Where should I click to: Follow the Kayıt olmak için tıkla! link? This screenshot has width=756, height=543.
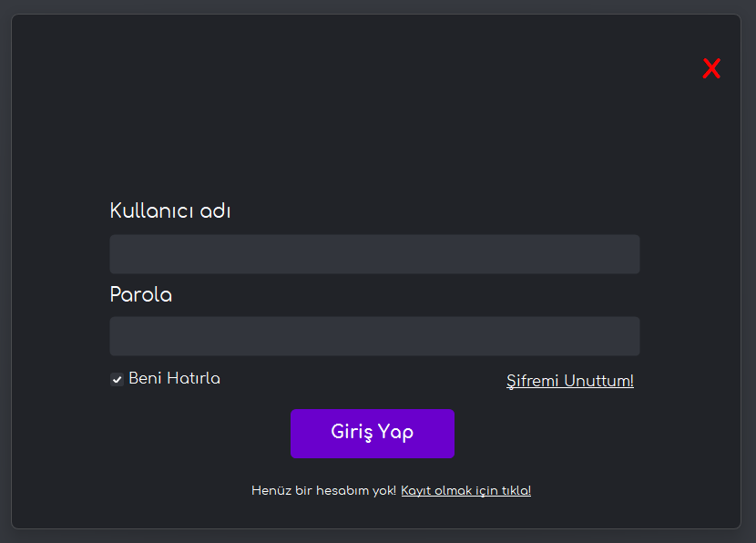click(465, 491)
